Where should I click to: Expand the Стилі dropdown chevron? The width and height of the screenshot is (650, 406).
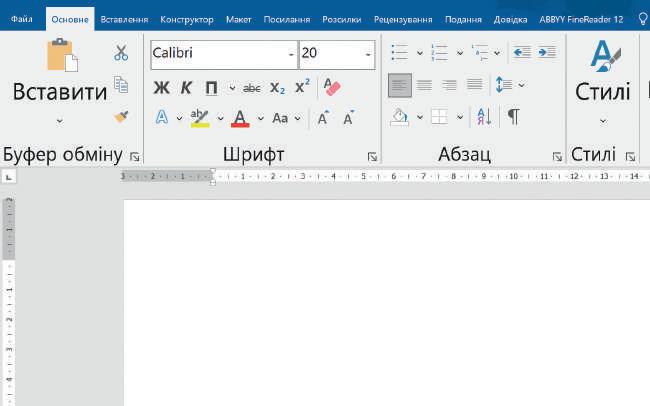[x=603, y=122]
